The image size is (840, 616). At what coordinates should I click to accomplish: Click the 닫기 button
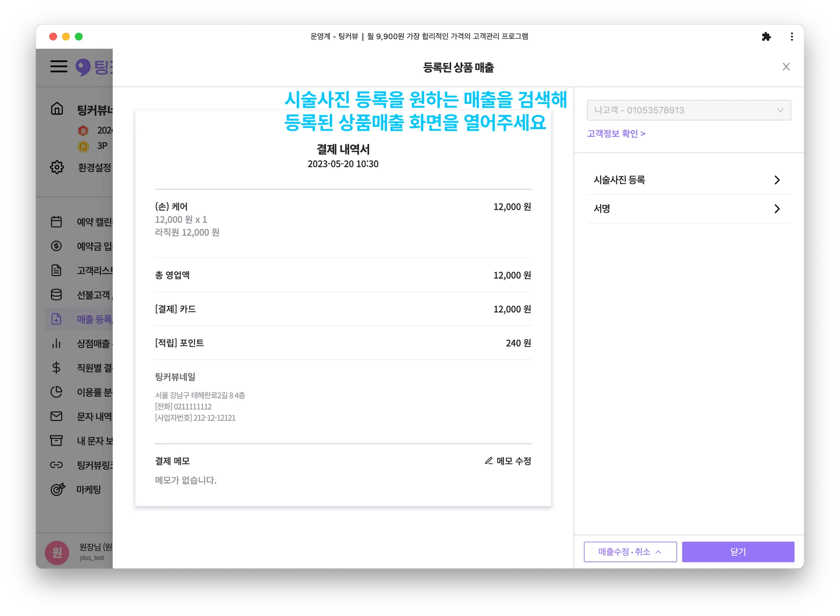(738, 552)
